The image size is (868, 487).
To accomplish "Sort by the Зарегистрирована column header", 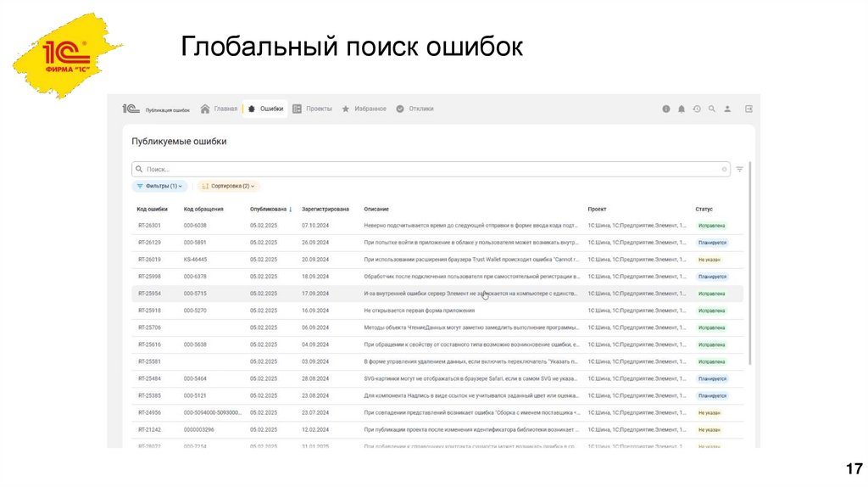I will point(325,209).
